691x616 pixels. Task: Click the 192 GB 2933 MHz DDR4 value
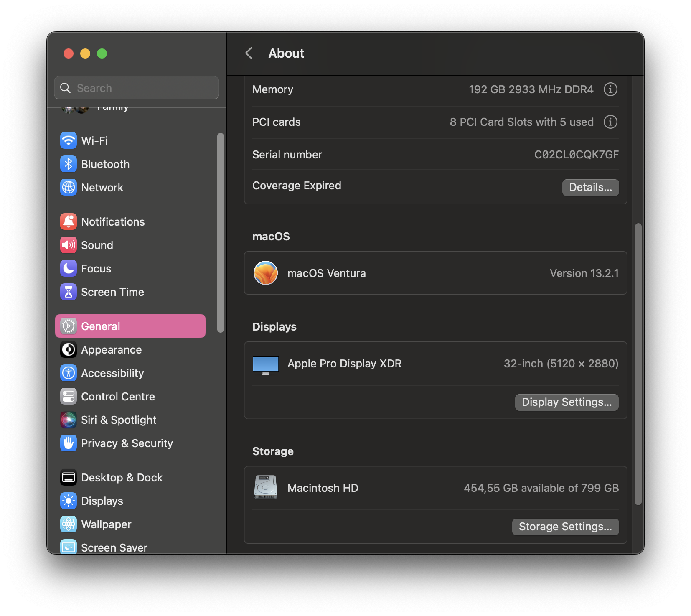(x=531, y=89)
